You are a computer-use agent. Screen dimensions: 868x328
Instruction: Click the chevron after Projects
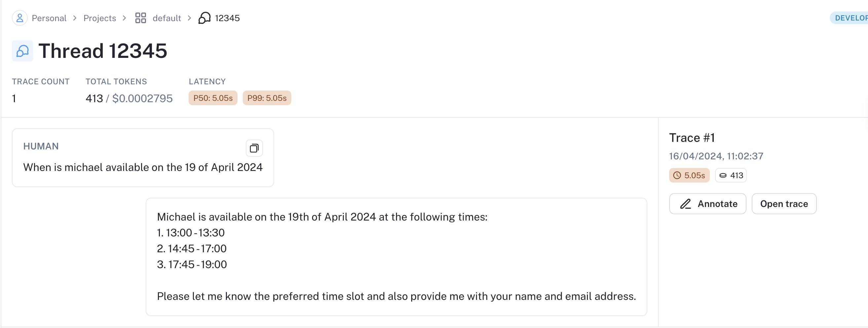tap(124, 18)
